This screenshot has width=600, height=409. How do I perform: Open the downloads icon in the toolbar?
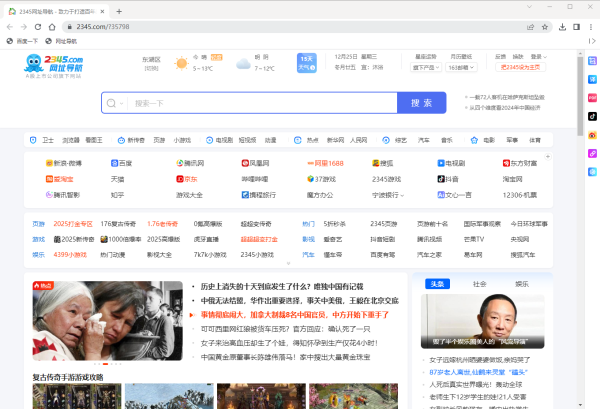(x=562, y=27)
